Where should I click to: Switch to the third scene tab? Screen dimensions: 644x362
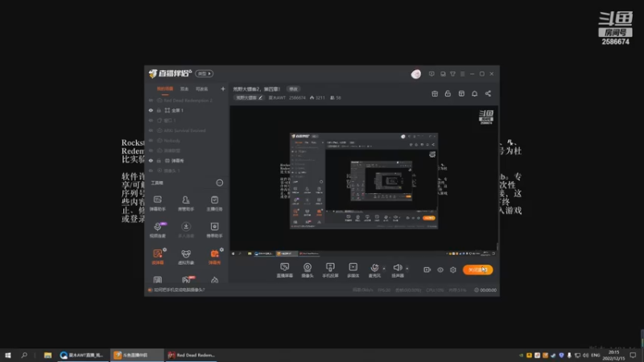(x=202, y=88)
